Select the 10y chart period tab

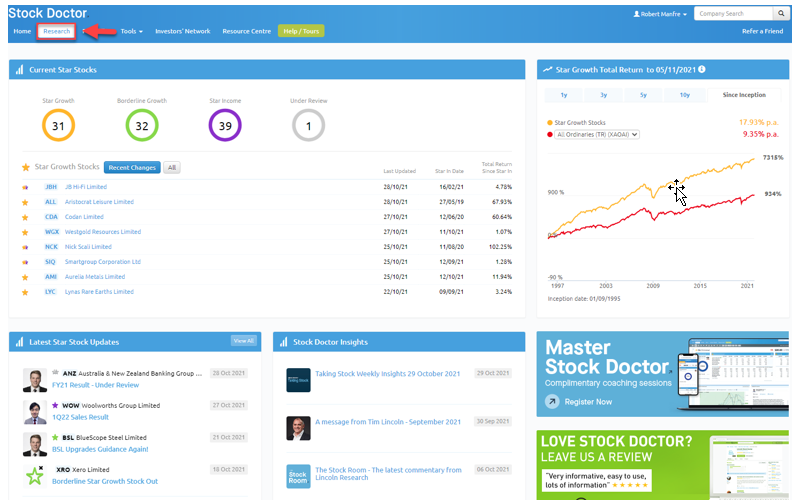(685, 95)
